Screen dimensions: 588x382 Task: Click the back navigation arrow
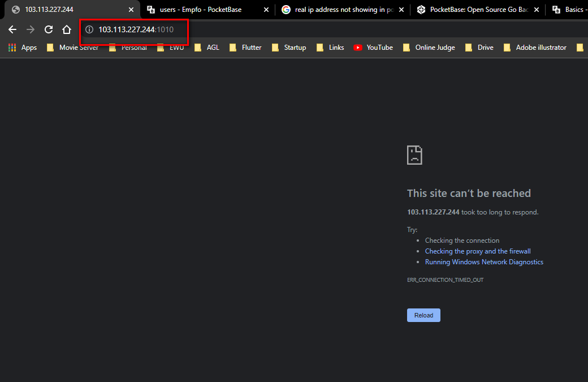(12, 29)
